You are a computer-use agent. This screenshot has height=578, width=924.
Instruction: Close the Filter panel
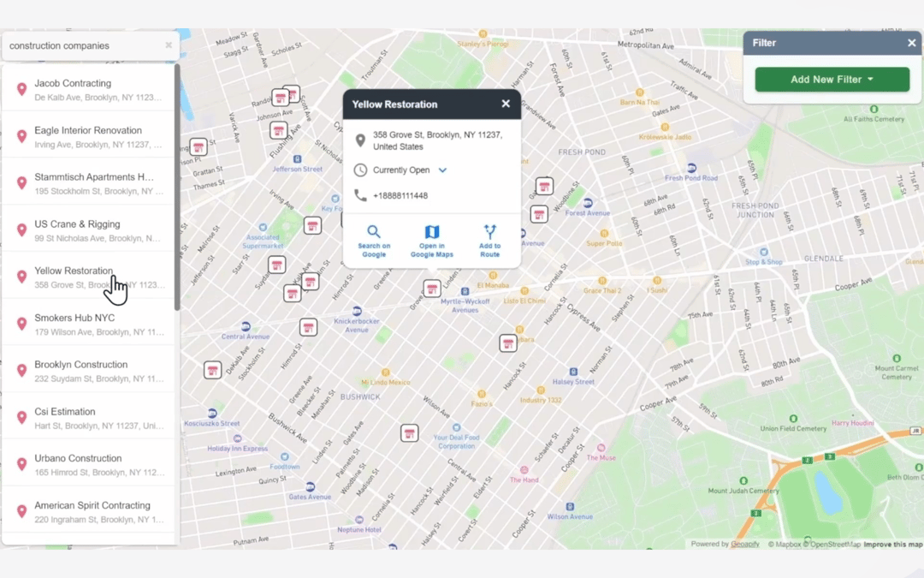point(911,42)
